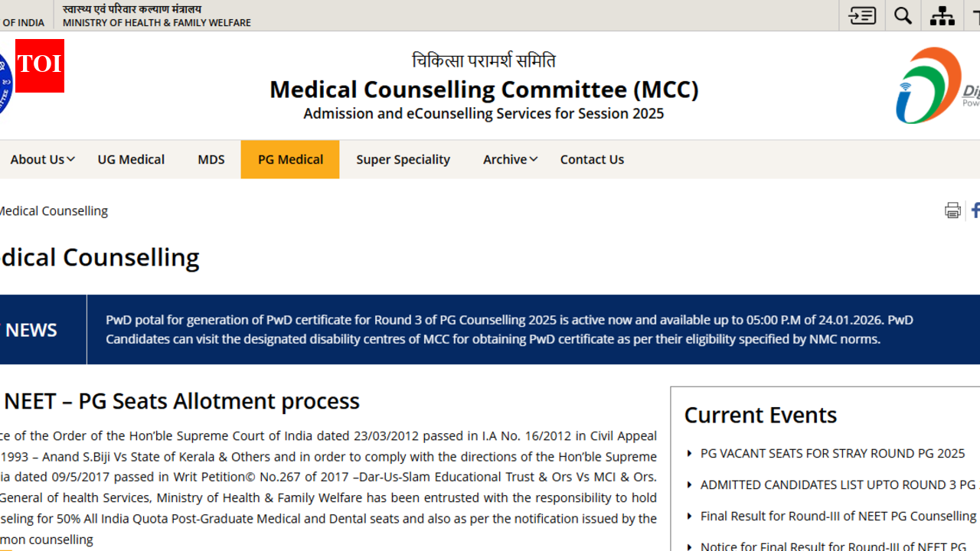Open Final Result for Round-III link
This screenshot has height=551, width=980.
pyautogui.click(x=838, y=516)
